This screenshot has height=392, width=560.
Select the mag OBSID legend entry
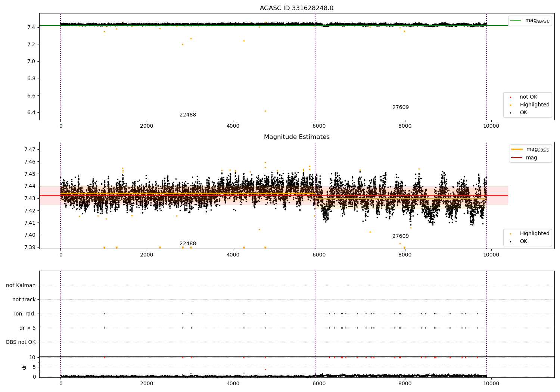tap(530, 149)
